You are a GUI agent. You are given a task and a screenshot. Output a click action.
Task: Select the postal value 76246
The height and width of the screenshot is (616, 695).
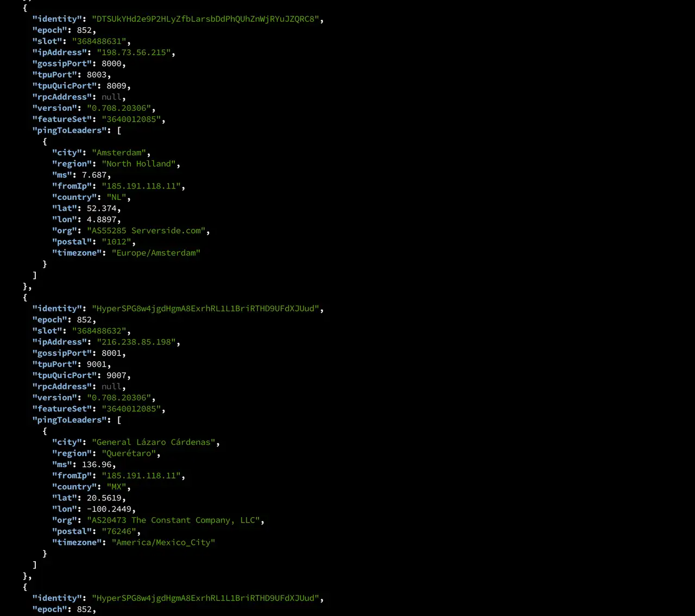coord(119,531)
